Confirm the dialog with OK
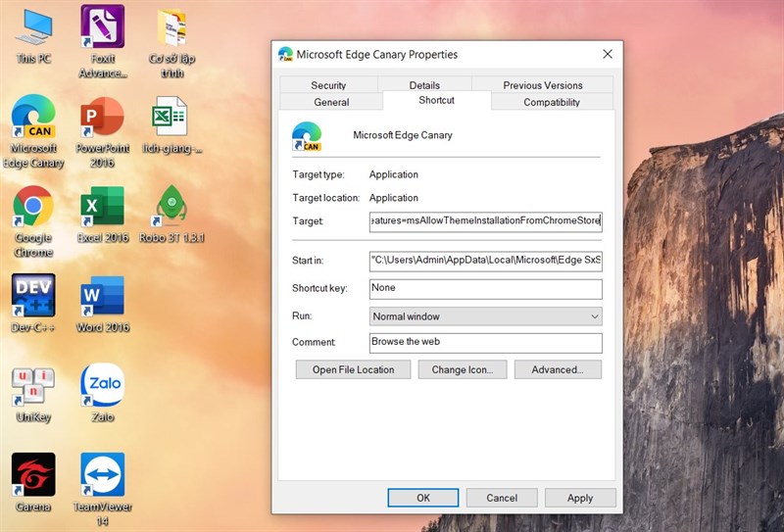This screenshot has height=532, width=784. (x=423, y=498)
